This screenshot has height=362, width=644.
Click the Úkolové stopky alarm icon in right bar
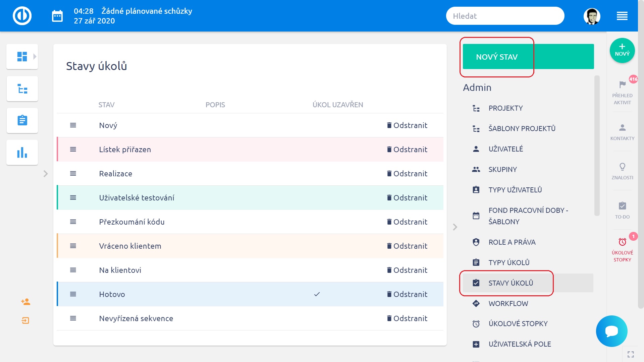coord(622,242)
